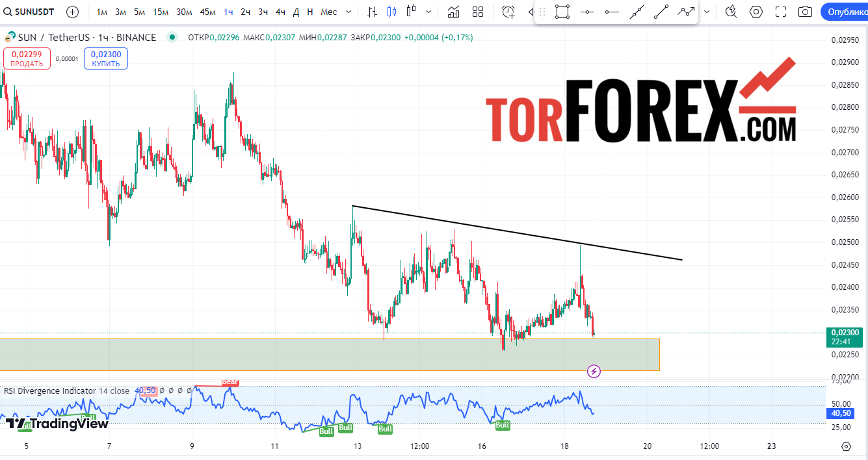Screen dimensions: 868x460
Task: Switch to Н weekly timeframe
Action: 310,12
